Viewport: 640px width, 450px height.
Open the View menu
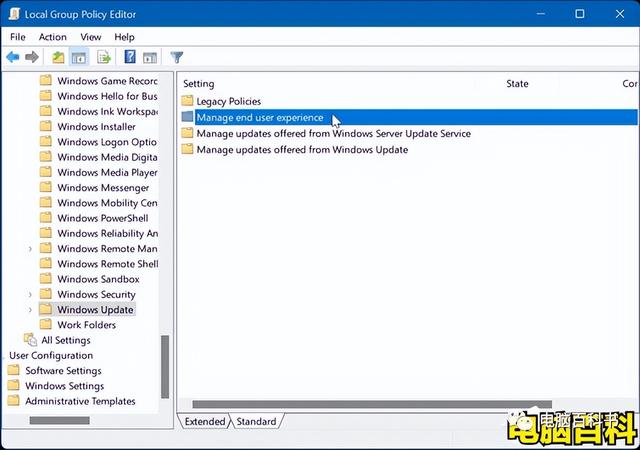[91, 37]
